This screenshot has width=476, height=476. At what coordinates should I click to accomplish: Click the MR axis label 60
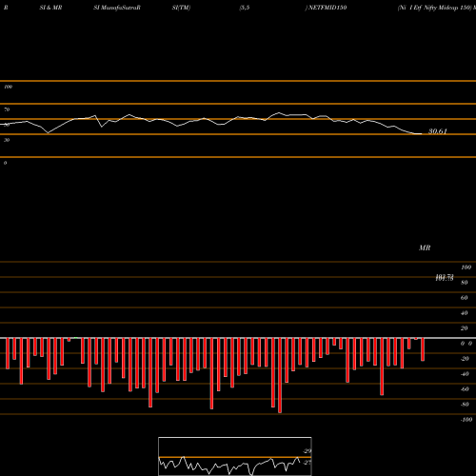tap(465, 298)
